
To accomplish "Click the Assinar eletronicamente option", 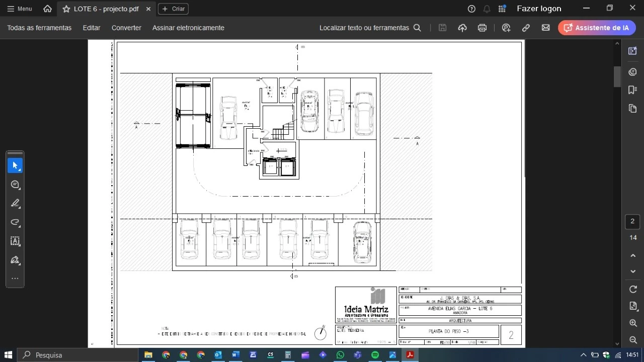I will [x=188, y=28].
